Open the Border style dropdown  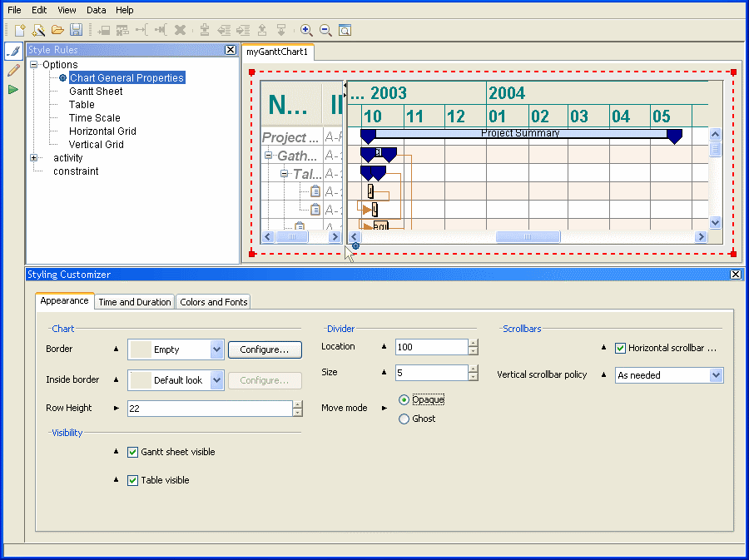coord(216,349)
